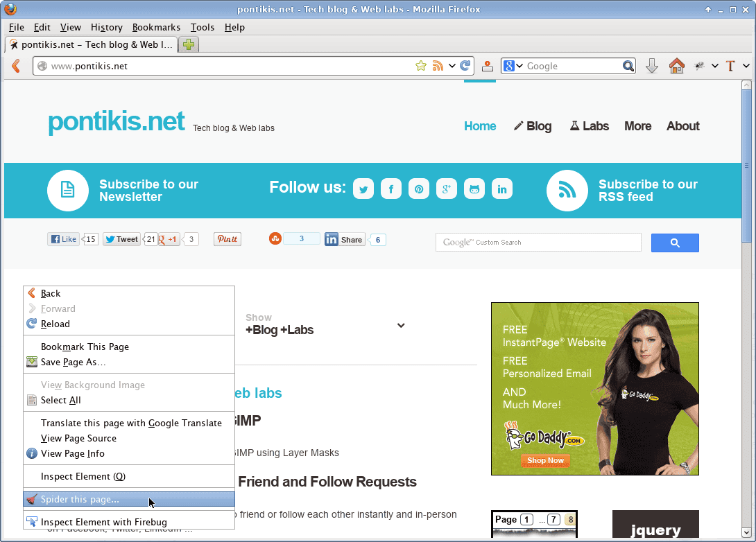Run search with magnifier in Google box
The width and height of the screenshot is (756, 542).
(x=628, y=66)
